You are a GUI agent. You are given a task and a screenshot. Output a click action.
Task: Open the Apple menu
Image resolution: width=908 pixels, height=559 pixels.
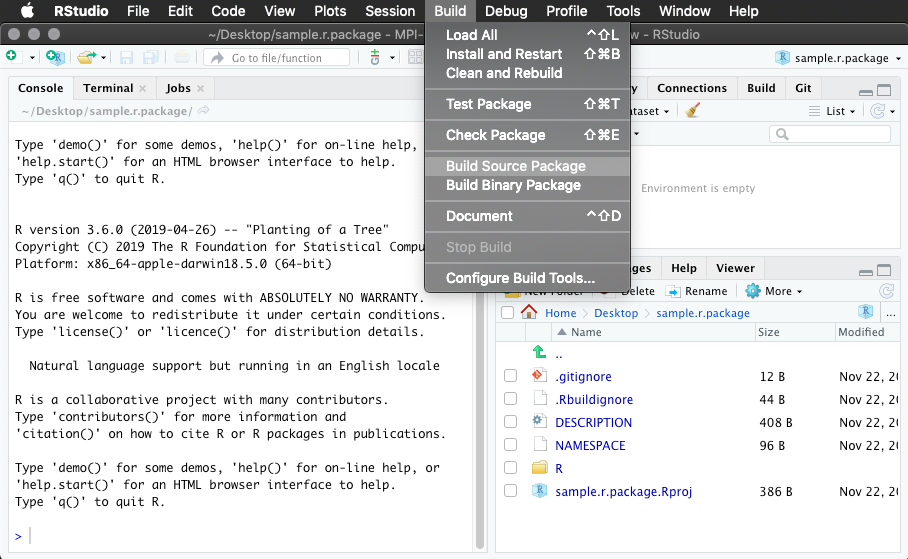[x=27, y=11]
